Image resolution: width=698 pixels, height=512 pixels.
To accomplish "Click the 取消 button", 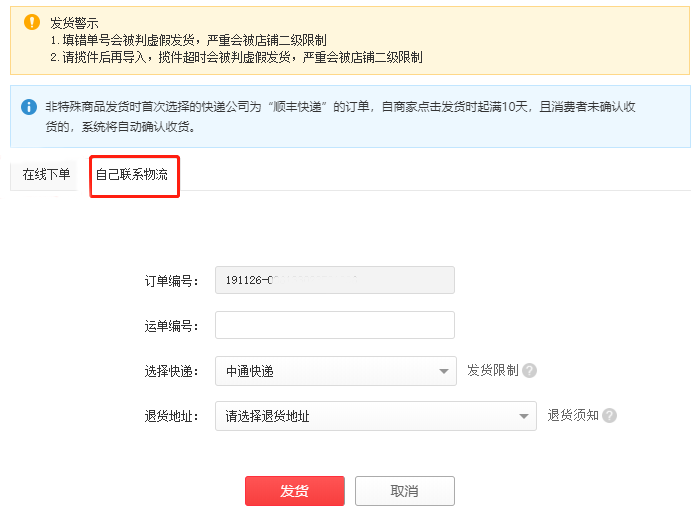I will tap(404, 491).
